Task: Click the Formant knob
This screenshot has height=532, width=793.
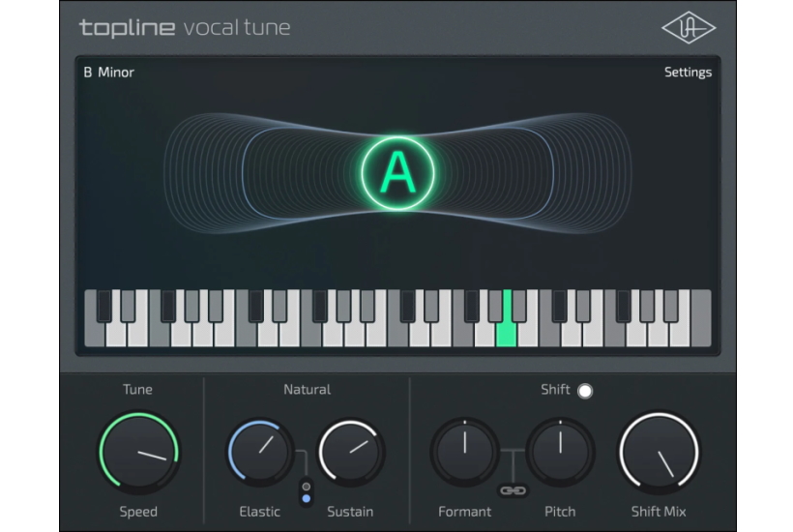Action: (464, 451)
